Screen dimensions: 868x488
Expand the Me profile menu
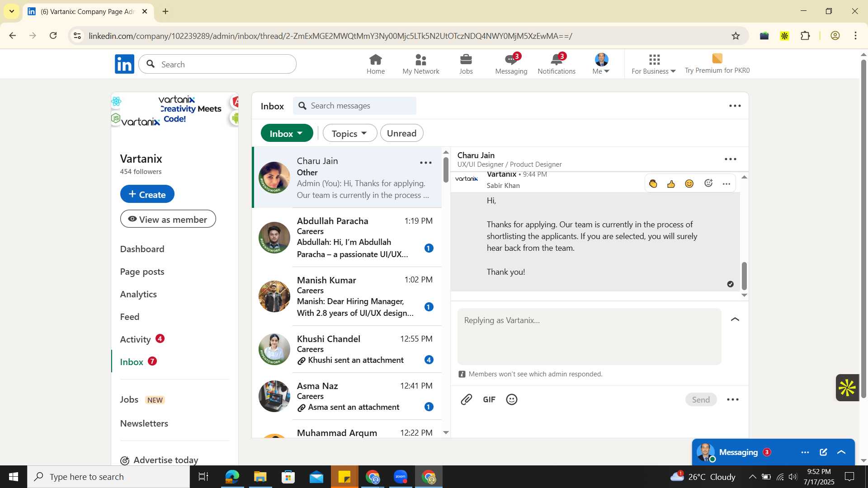tap(601, 64)
